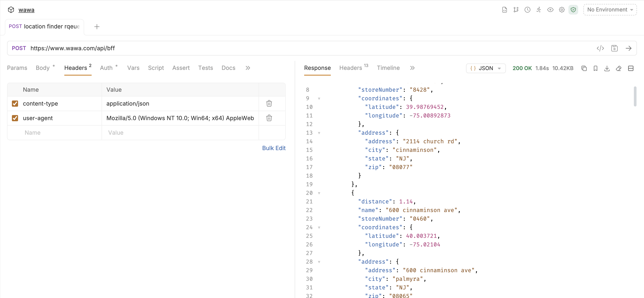Save the request with the disk icon
Screen dimensions: 644x298
click(x=614, y=48)
